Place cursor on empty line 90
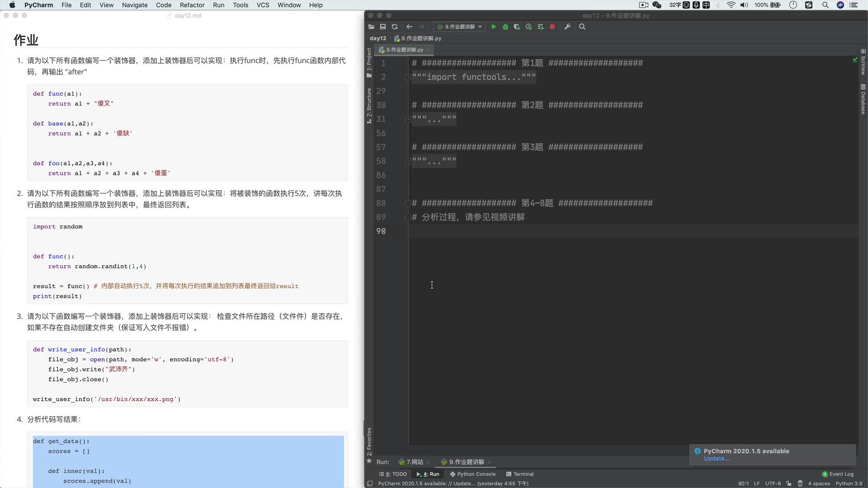This screenshot has width=868, height=488. click(x=633, y=231)
